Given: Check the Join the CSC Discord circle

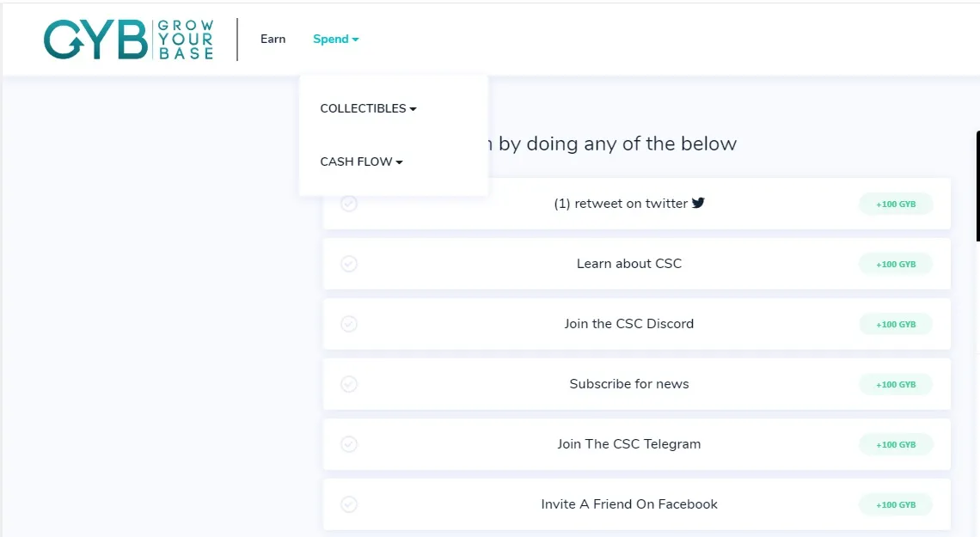Looking at the screenshot, I should point(349,324).
